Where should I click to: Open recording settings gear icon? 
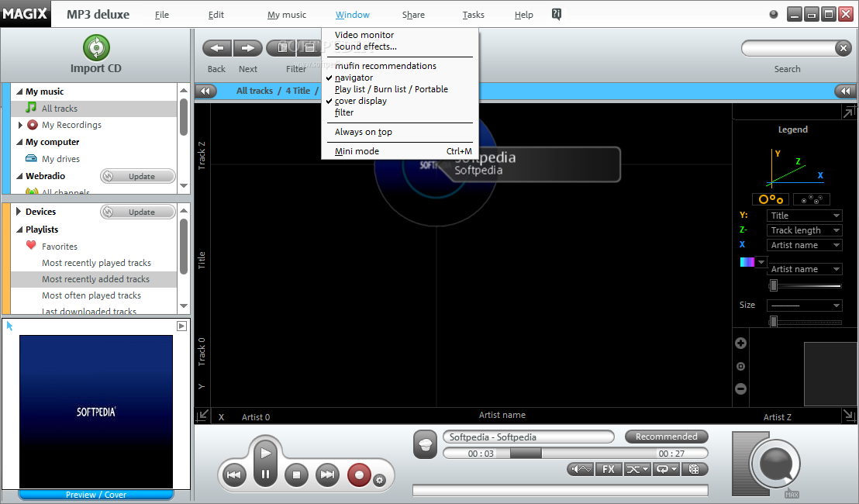click(379, 481)
